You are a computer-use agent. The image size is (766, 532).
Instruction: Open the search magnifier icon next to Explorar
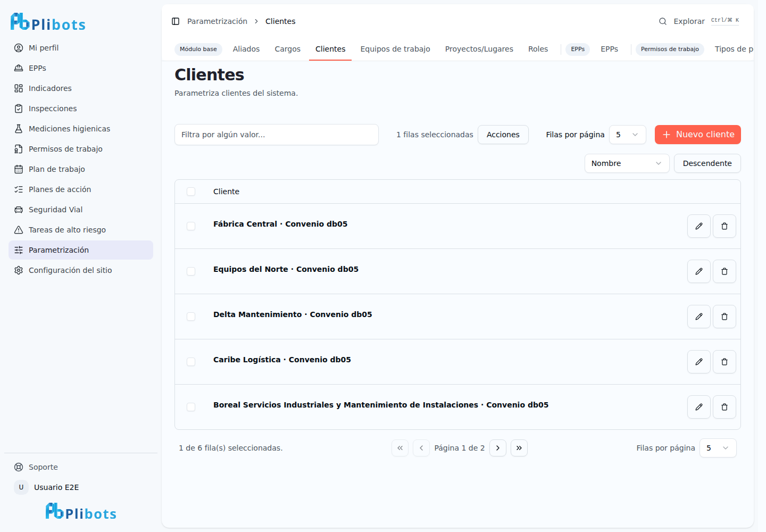(x=663, y=21)
